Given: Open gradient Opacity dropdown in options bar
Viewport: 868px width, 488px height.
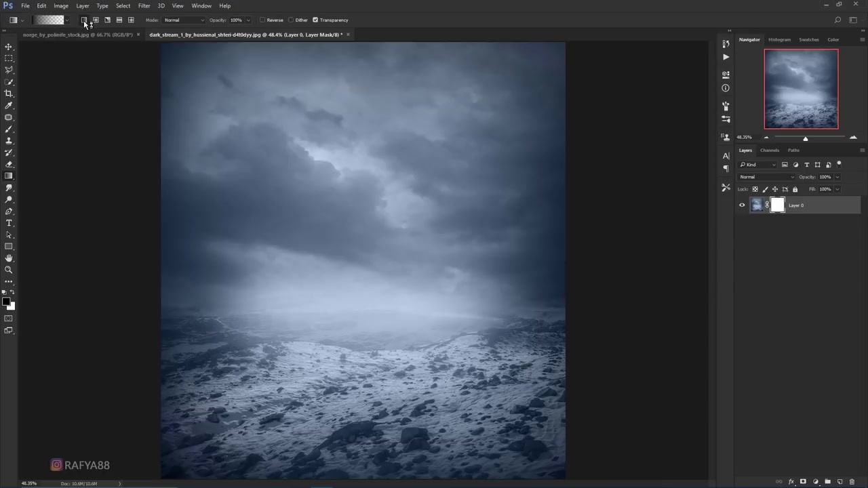Looking at the screenshot, I should [248, 20].
